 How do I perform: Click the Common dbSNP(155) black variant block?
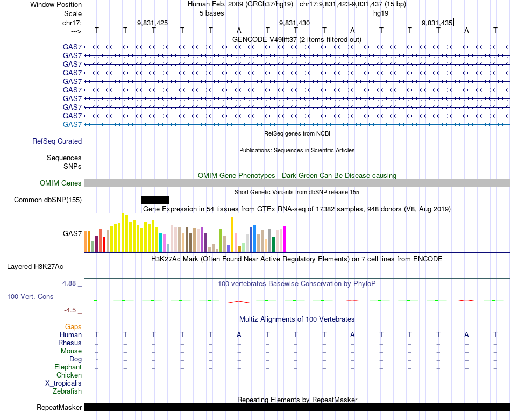coord(155,200)
